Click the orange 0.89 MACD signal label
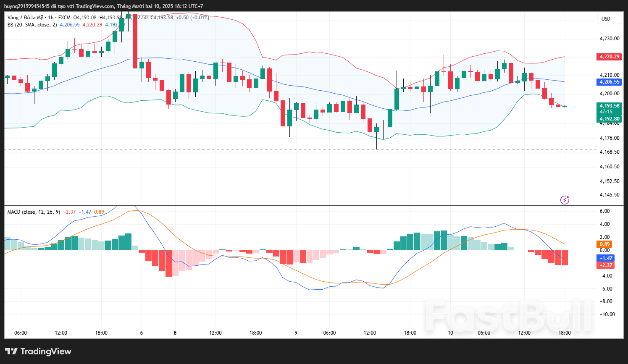 point(604,244)
